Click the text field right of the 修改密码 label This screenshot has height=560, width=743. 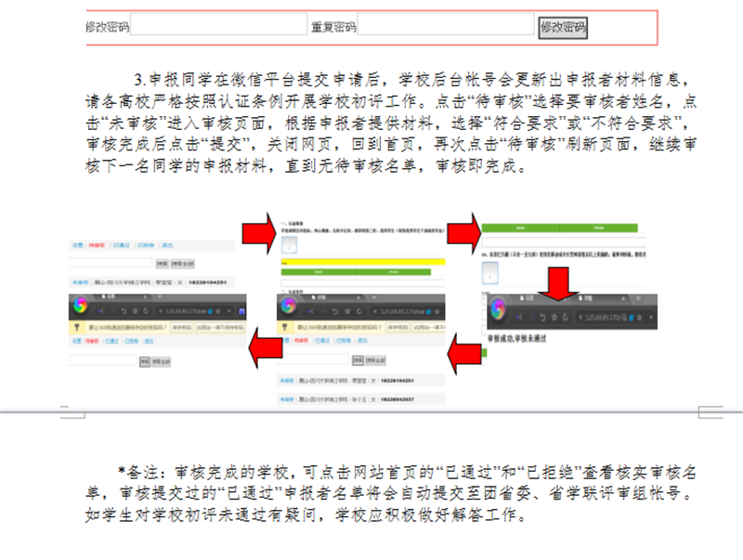219,25
